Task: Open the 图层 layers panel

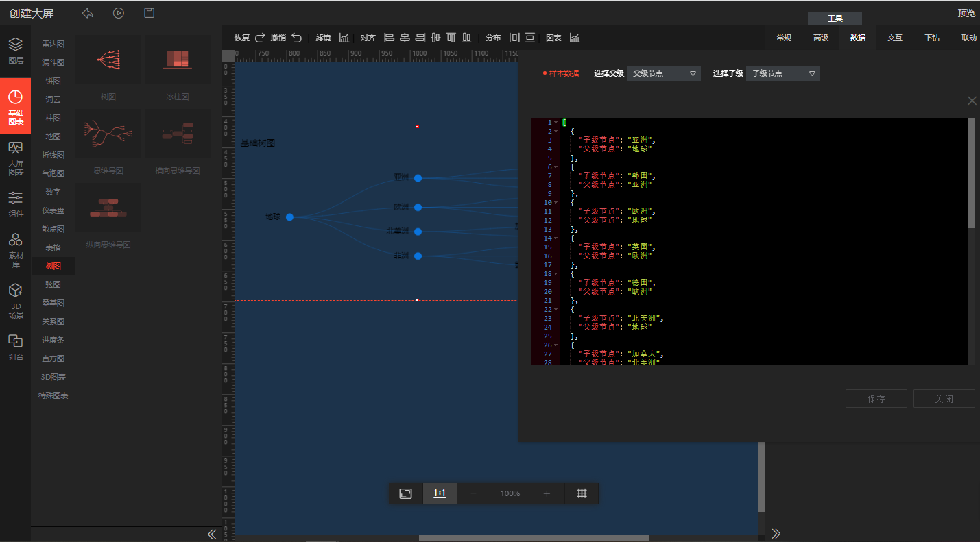Action: click(x=15, y=51)
